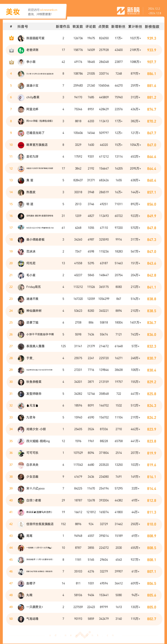Click index score 939.3
The image size is (167, 644).
[x=152, y=38]
